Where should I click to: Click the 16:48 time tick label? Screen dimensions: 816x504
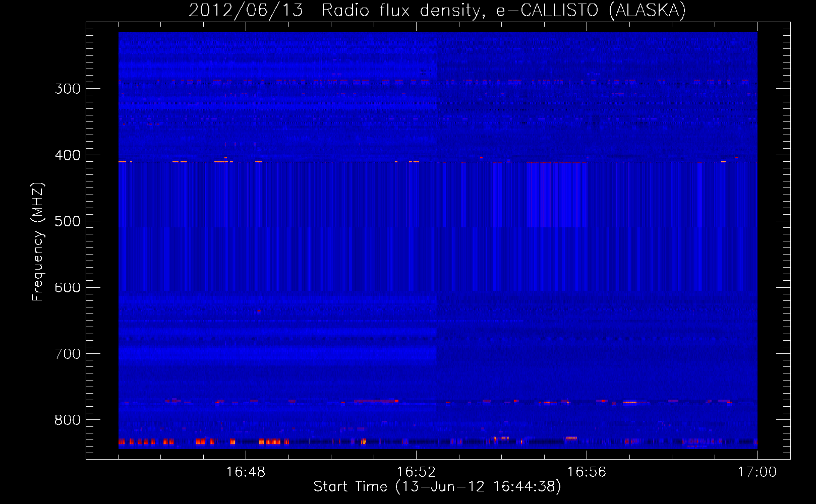(246, 472)
